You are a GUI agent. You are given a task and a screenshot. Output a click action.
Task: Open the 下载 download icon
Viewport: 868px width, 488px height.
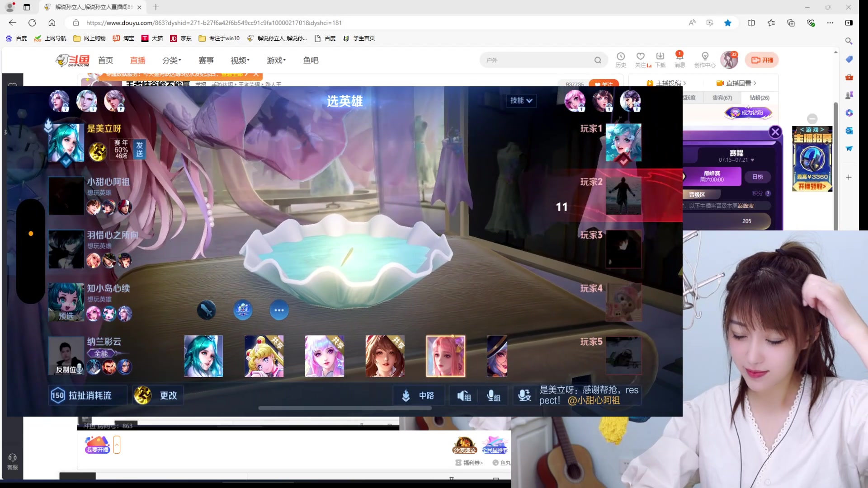[660, 59]
